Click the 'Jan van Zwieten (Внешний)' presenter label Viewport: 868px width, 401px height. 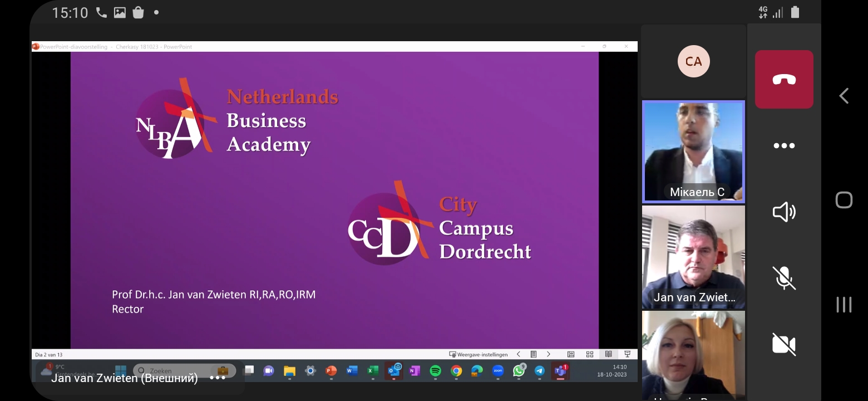[x=125, y=378]
